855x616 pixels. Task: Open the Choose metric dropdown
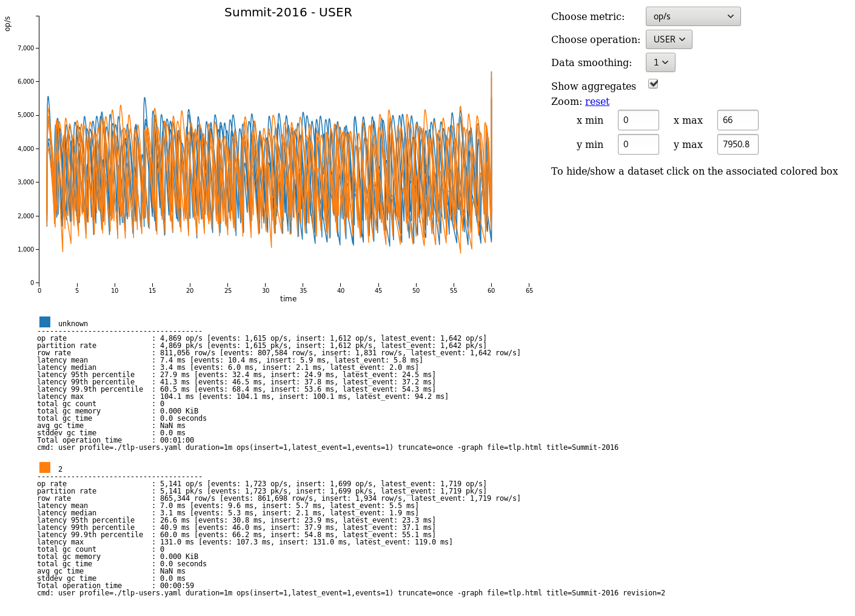[692, 16]
